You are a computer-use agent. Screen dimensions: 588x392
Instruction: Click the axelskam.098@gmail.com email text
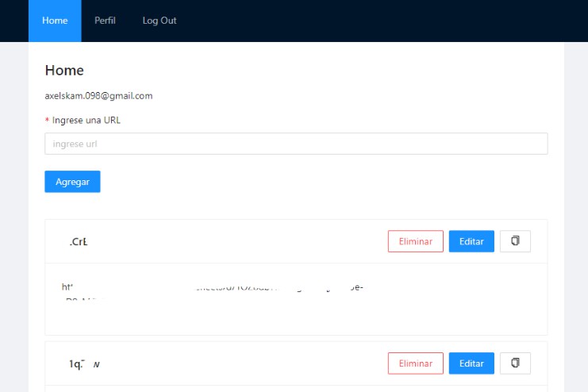click(x=98, y=96)
